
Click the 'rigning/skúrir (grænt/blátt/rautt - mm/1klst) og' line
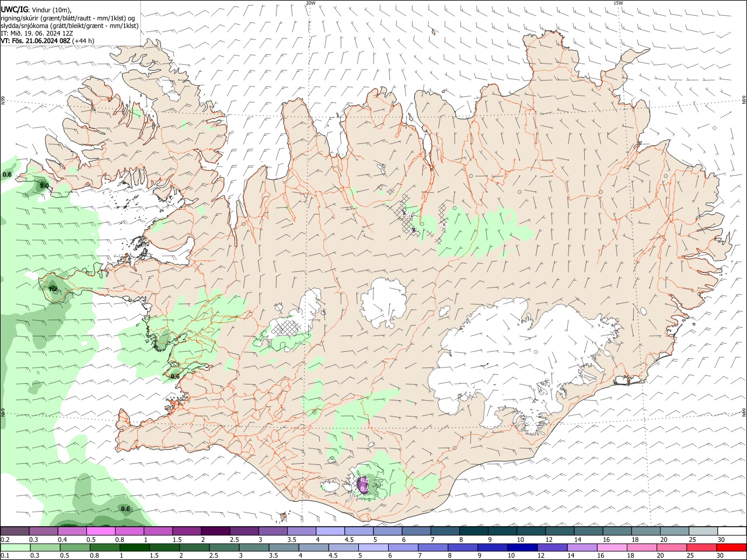[68, 17]
